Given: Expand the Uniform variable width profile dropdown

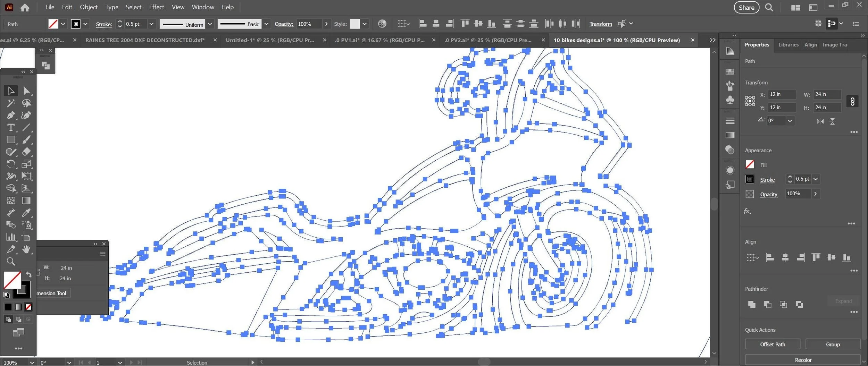Looking at the screenshot, I should pyautogui.click(x=210, y=24).
